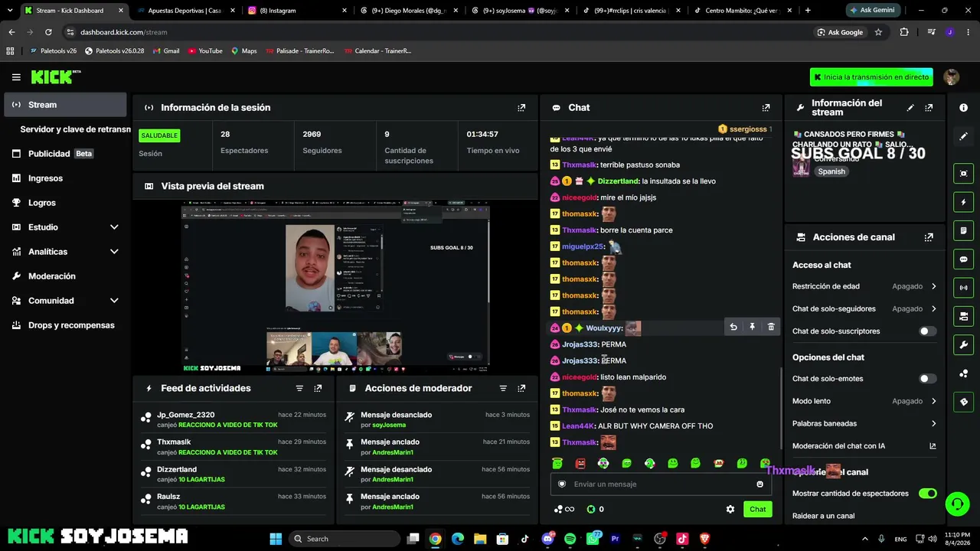The height and width of the screenshot is (551, 980).
Task: Open the green headset support button
Action: click(957, 504)
